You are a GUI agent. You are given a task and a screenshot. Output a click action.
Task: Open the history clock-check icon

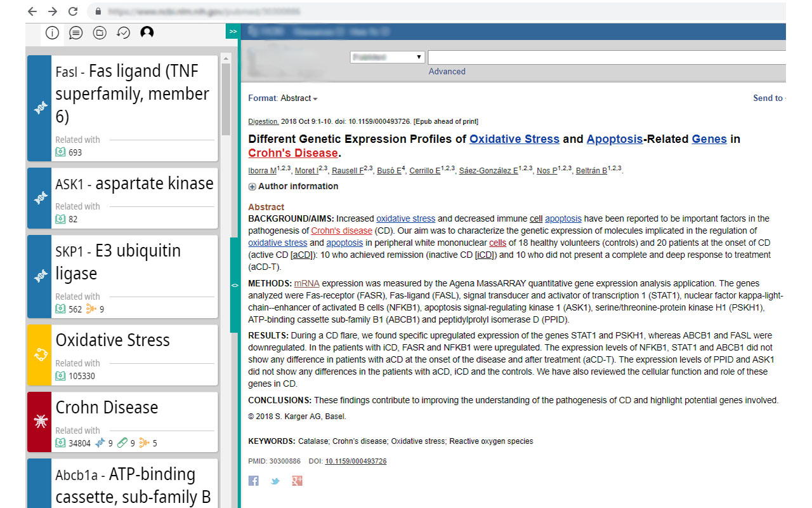(123, 32)
